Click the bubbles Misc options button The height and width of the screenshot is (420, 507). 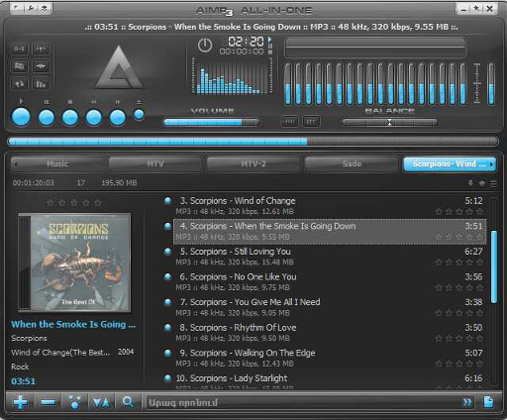[x=75, y=402]
